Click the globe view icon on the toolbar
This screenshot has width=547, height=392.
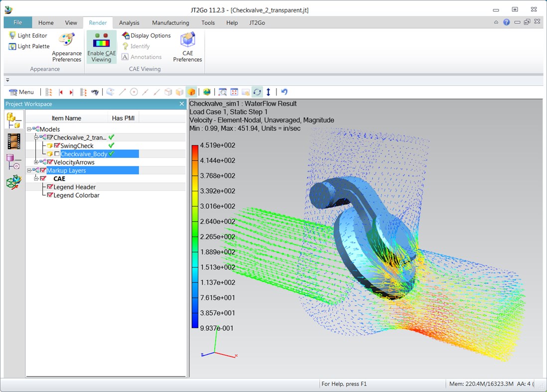click(x=207, y=92)
